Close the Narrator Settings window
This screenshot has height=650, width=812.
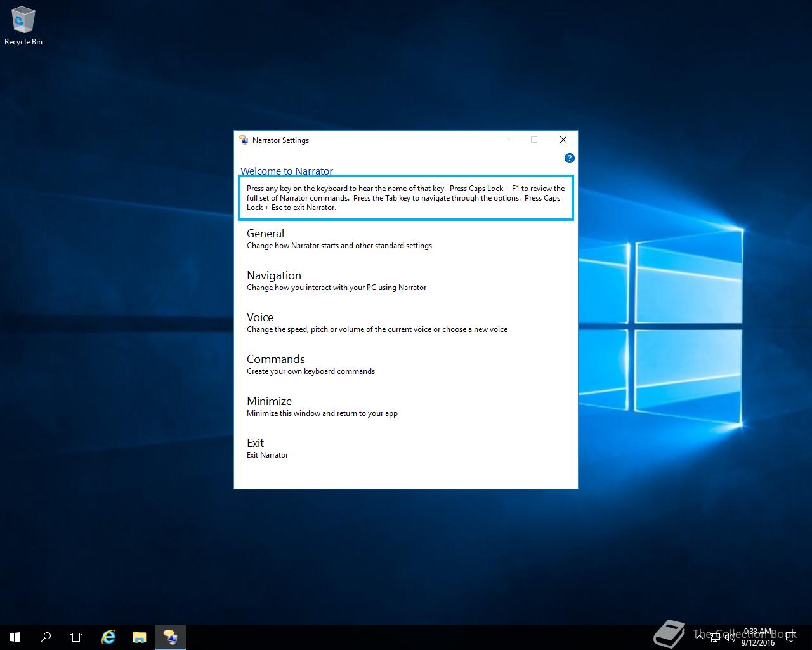563,140
